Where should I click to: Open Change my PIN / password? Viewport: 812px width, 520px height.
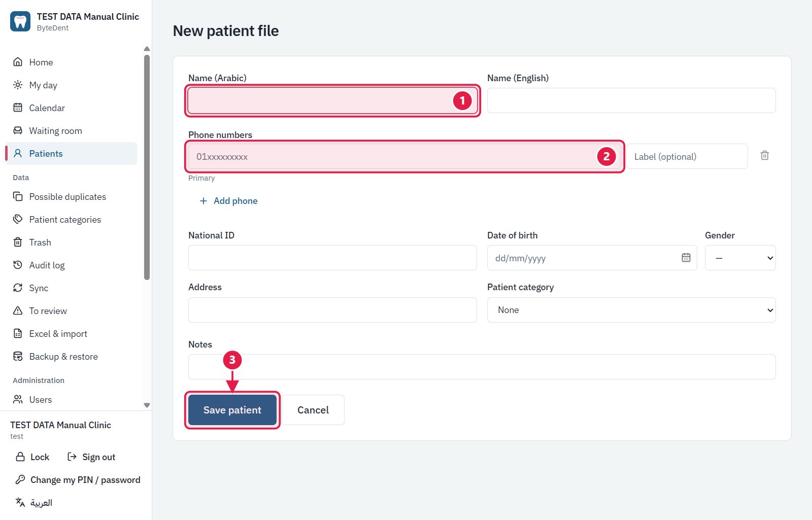click(78, 480)
